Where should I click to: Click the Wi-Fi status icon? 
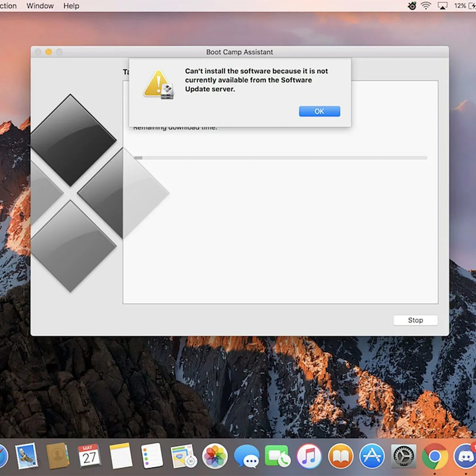pos(426,6)
